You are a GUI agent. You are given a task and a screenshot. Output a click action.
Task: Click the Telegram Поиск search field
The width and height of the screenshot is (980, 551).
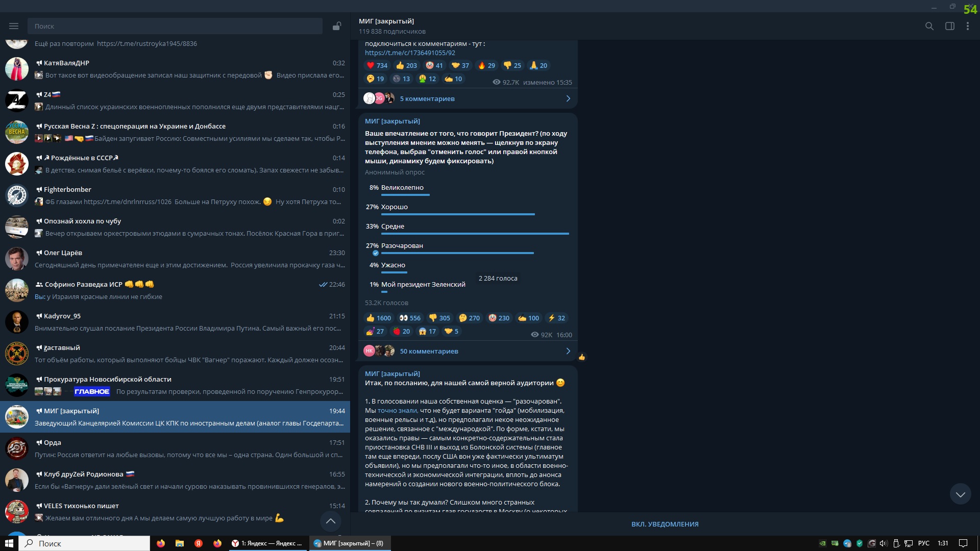pos(175,26)
